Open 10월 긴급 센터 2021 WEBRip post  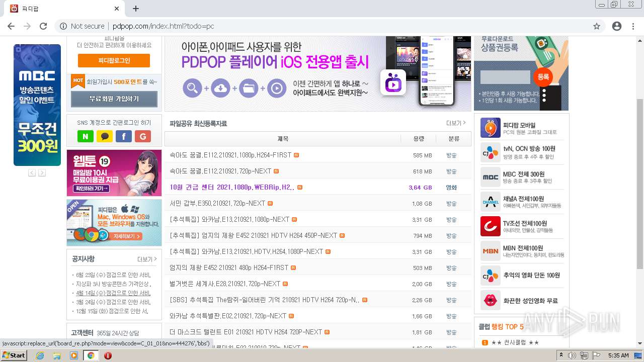[232, 188]
